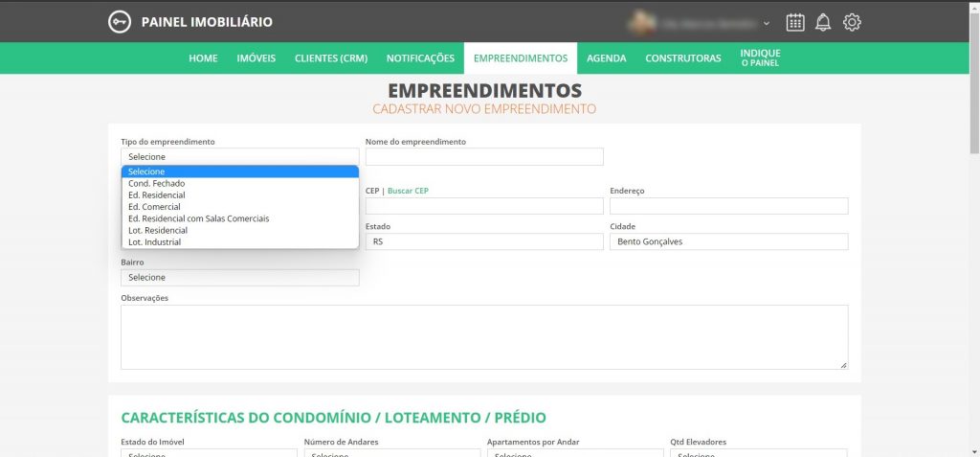980x457 pixels.
Task: Open the notifications bell icon
Action: 823,22
